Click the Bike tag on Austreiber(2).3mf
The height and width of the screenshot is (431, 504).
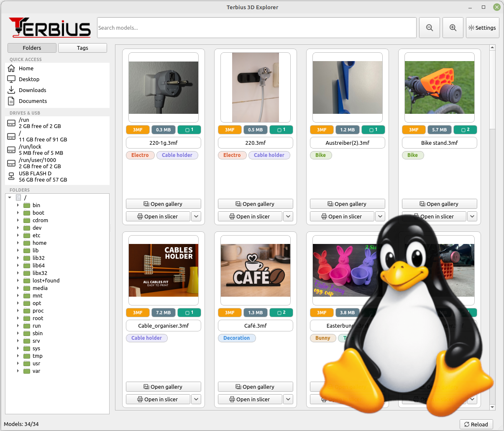[321, 155]
